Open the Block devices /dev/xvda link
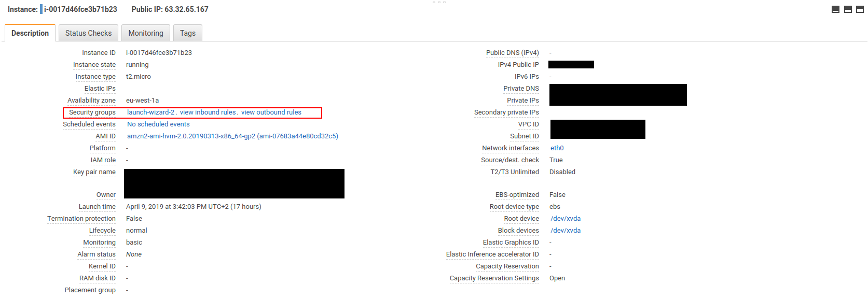Image resolution: width=868 pixels, height=299 pixels. pos(565,231)
